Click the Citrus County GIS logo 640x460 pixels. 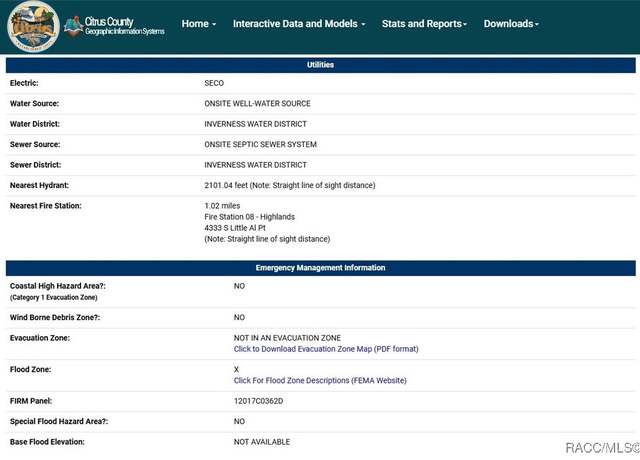[114, 27]
